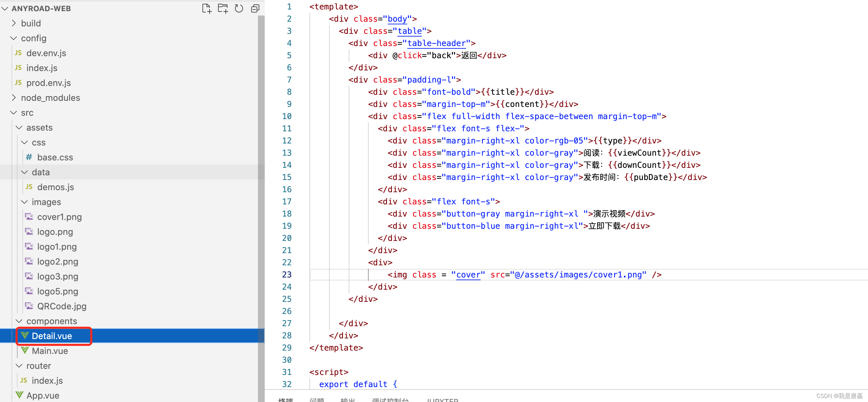The width and height of the screenshot is (868, 402).
Task: Refresh the ANYROAD-WEB Explorer view
Action: tap(239, 8)
